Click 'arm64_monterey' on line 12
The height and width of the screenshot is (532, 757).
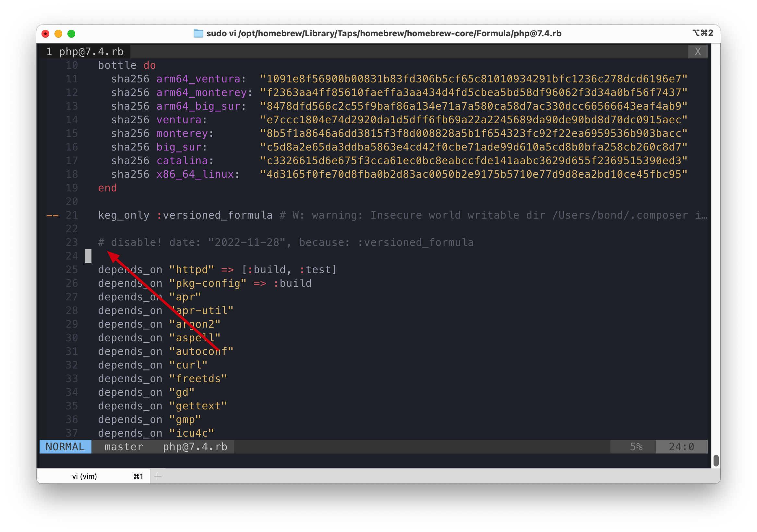(x=201, y=92)
